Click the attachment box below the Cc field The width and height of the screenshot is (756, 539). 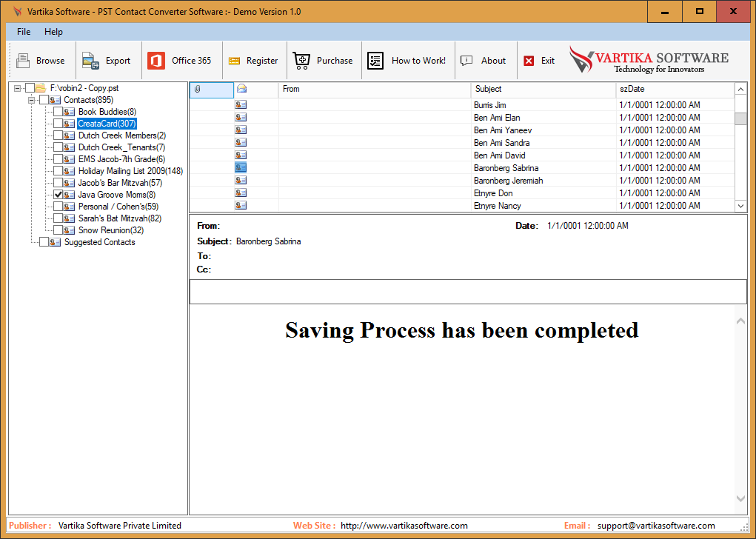click(x=468, y=292)
